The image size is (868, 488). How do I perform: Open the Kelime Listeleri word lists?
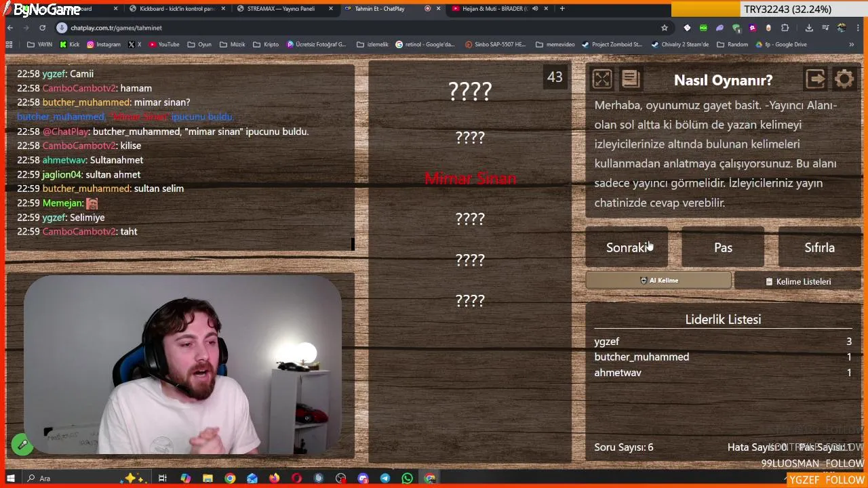tap(797, 281)
